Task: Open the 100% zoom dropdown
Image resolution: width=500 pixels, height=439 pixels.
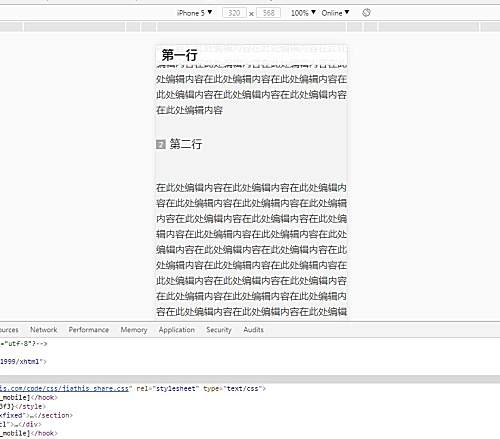Action: [303, 13]
